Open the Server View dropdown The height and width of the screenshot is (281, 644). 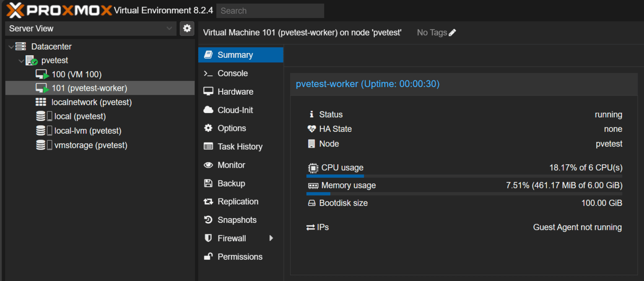pos(91,28)
